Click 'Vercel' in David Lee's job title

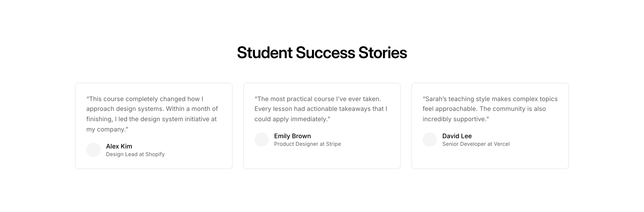(502, 144)
